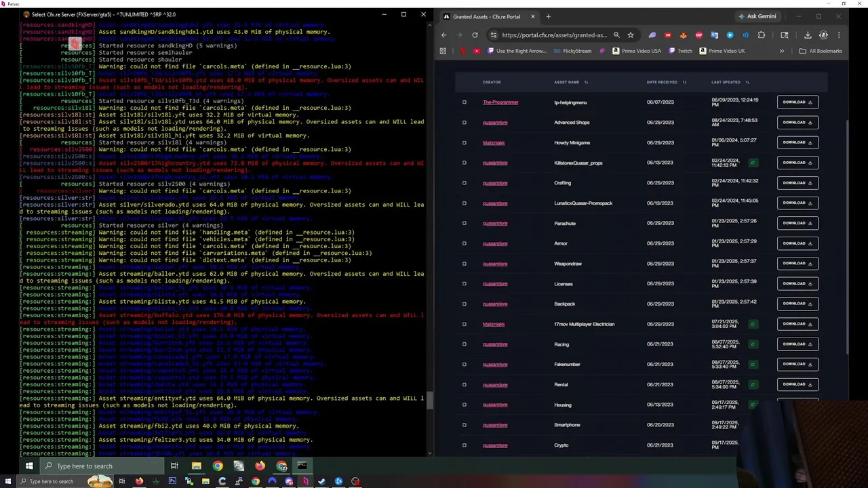Screen dimensions: 868x488
Task: Open The-Programmer creator link
Action: 500,102
